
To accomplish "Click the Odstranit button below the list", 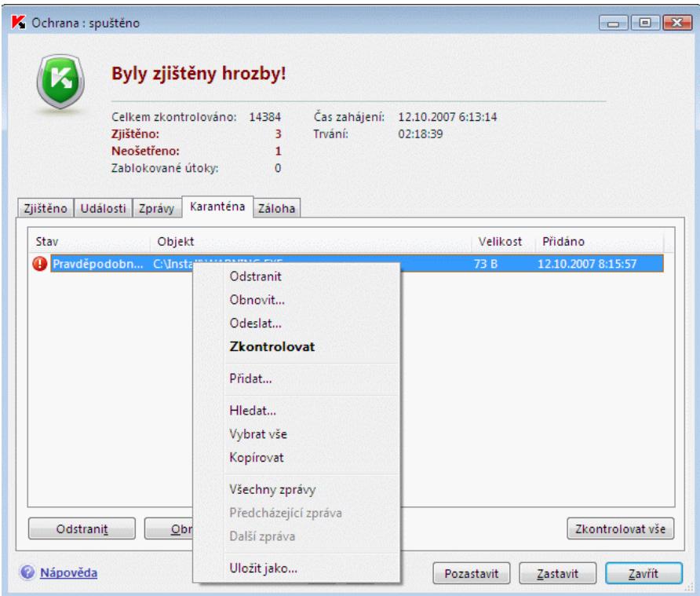I will [82, 529].
